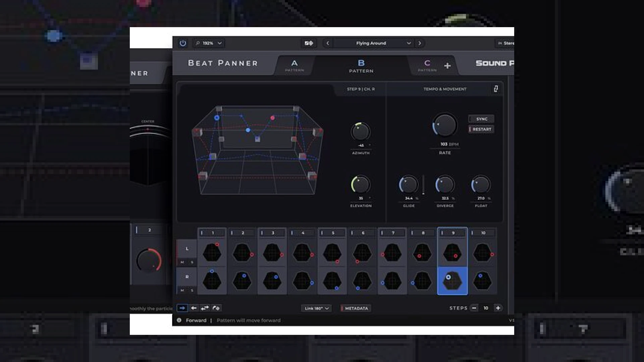Go to previous preset arrow
644x362 pixels.
(x=328, y=43)
